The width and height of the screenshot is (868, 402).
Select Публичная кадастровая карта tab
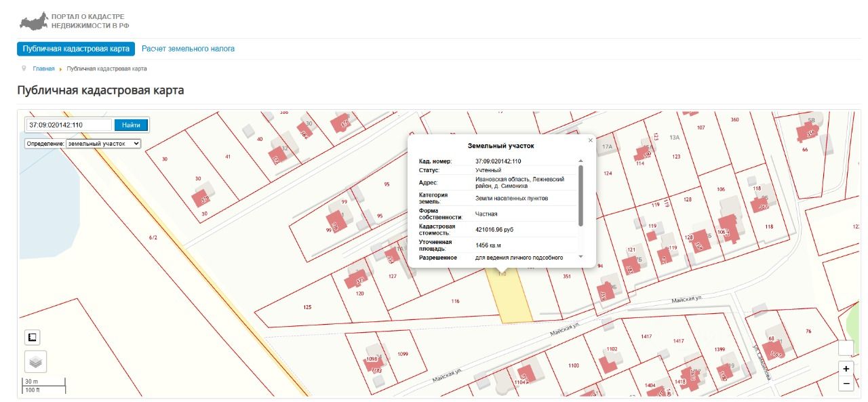pos(76,49)
